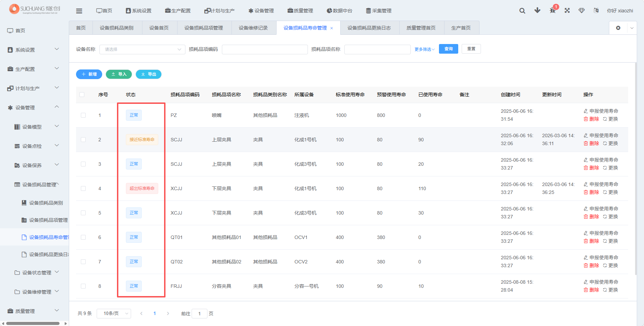Click 申报使用寿命 edit icon in row 1
The height and width of the screenshot is (326, 644).
(586, 111)
